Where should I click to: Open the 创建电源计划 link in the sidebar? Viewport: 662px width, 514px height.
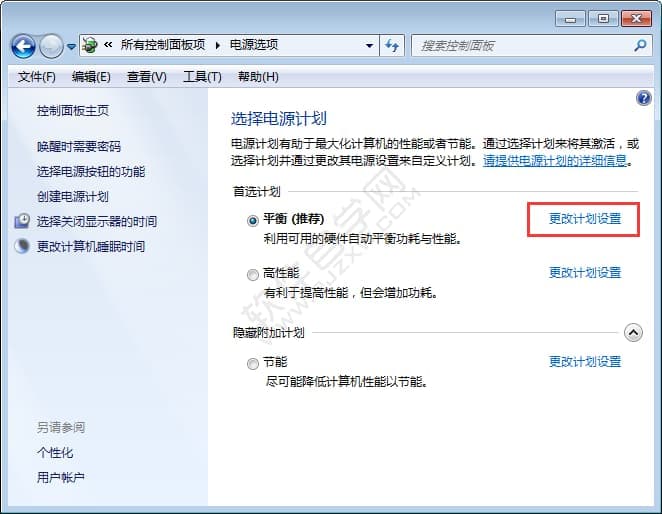click(73, 197)
